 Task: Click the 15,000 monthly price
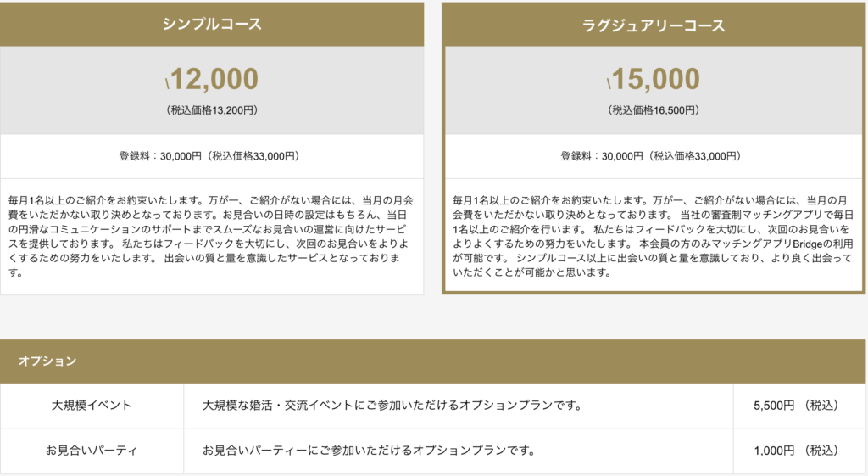tap(657, 79)
